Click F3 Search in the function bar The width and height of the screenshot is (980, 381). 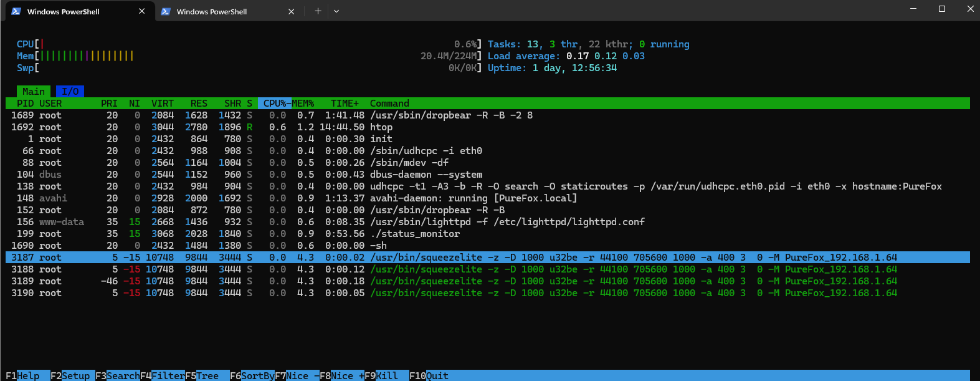click(117, 375)
